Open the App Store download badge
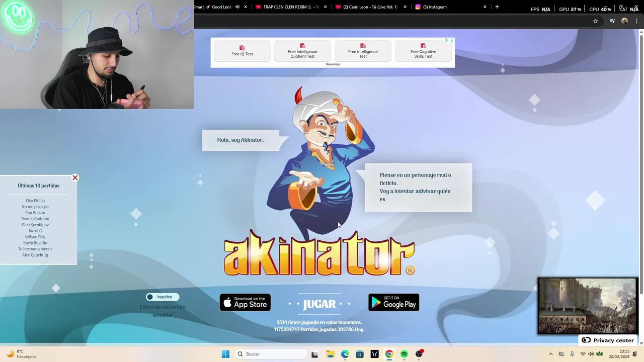The width and height of the screenshot is (644, 362). [x=245, y=302]
